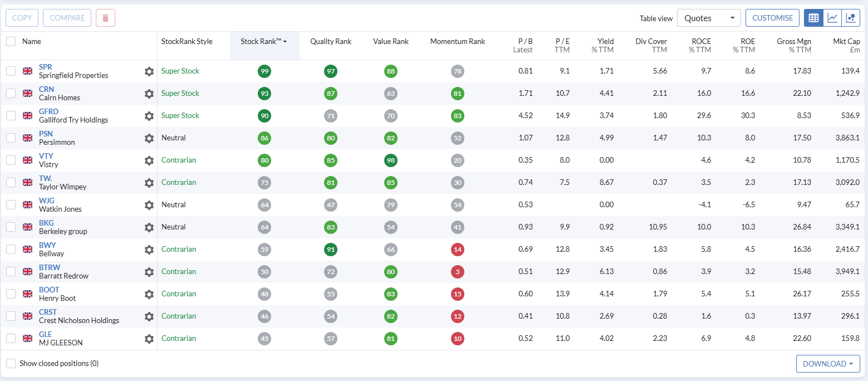Click Momentum Rank 3 badge for Barratt Redrow
Image resolution: width=868 pixels, height=381 pixels.
458,272
